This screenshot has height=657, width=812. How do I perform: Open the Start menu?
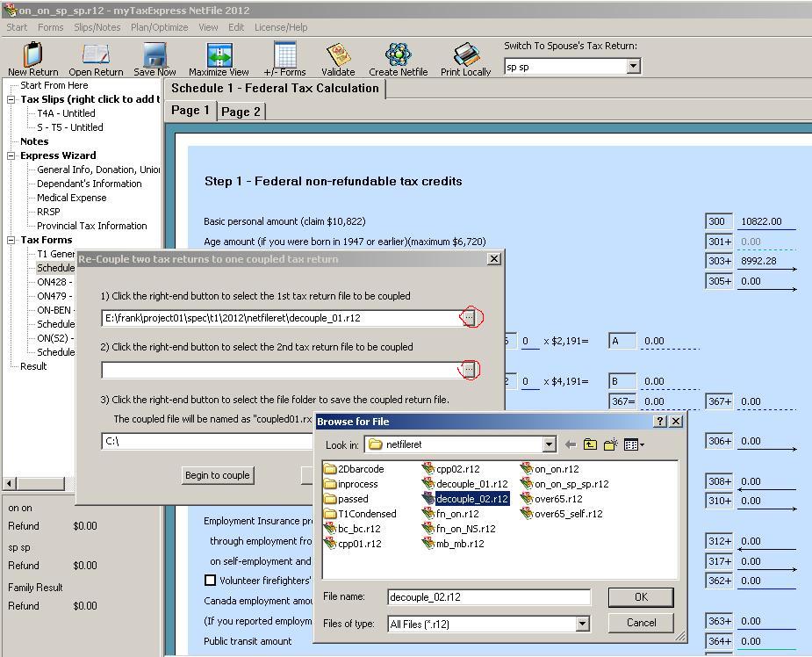[x=17, y=27]
